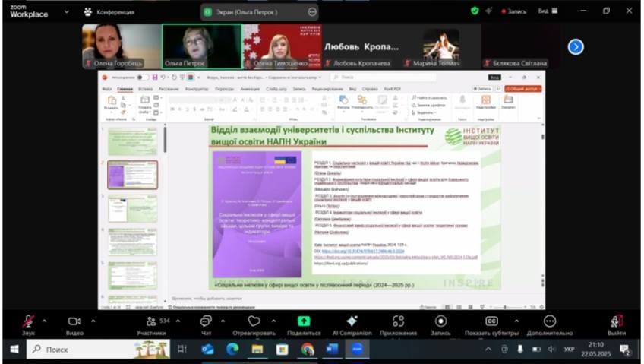Enable captions via Показать субтитры
The width and height of the screenshot is (644, 364).
tap(491, 321)
